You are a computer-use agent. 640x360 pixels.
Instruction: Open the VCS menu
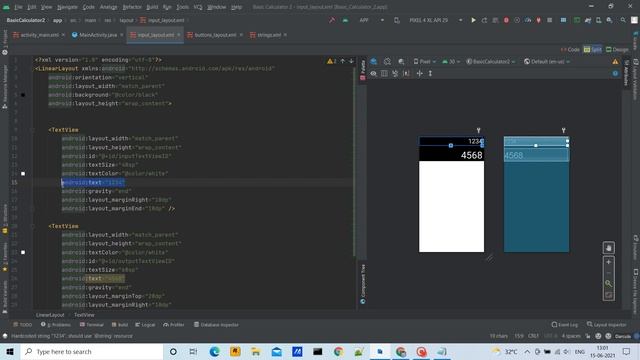click(198, 7)
